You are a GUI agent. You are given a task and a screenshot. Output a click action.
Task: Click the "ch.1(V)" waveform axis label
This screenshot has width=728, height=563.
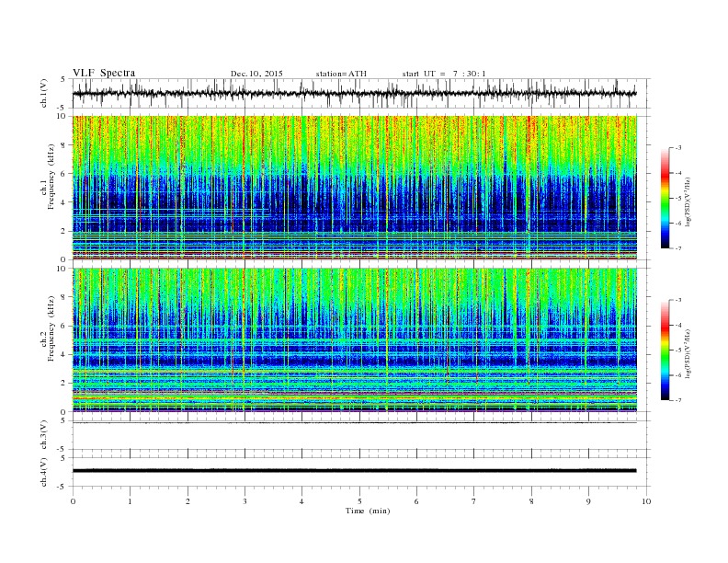(x=44, y=93)
